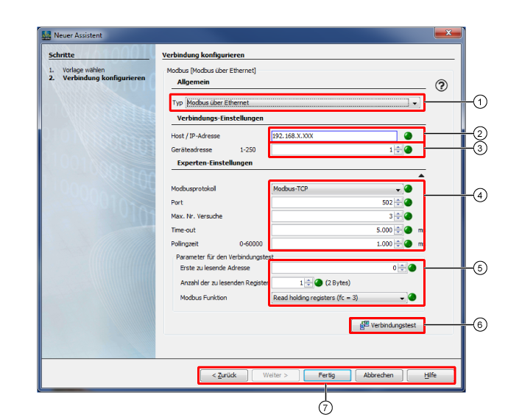Click green indicator beside Modbus Funktion dropdown

[x=412, y=298]
